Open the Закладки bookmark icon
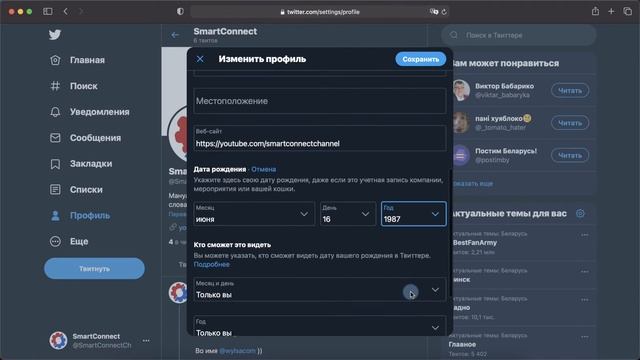This screenshot has height=360, width=640. (x=55, y=164)
